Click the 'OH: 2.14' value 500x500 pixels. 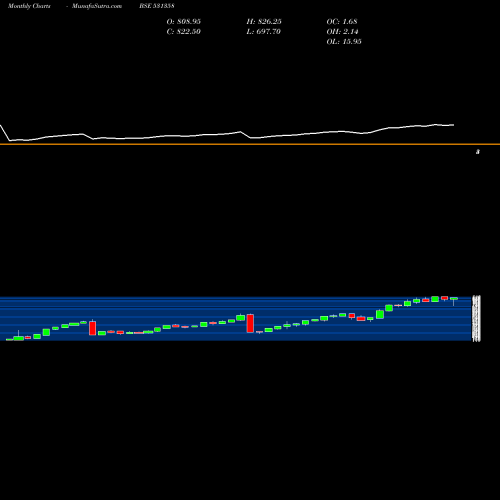342,32
